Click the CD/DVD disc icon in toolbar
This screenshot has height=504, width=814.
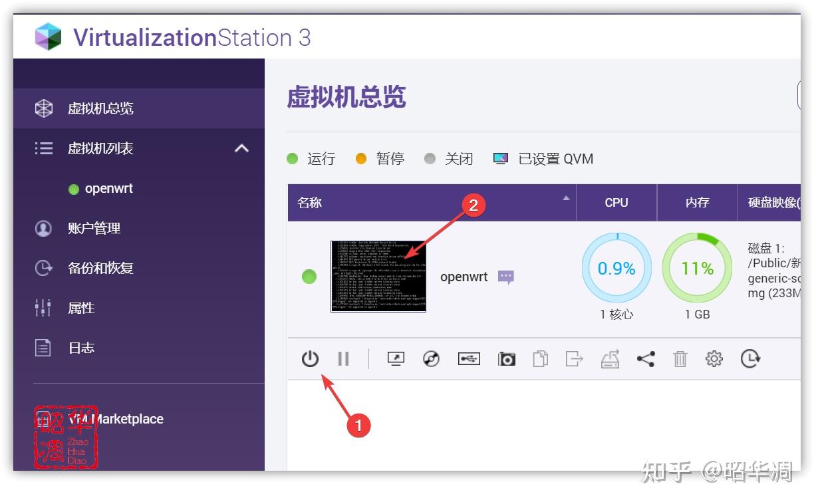pos(432,359)
